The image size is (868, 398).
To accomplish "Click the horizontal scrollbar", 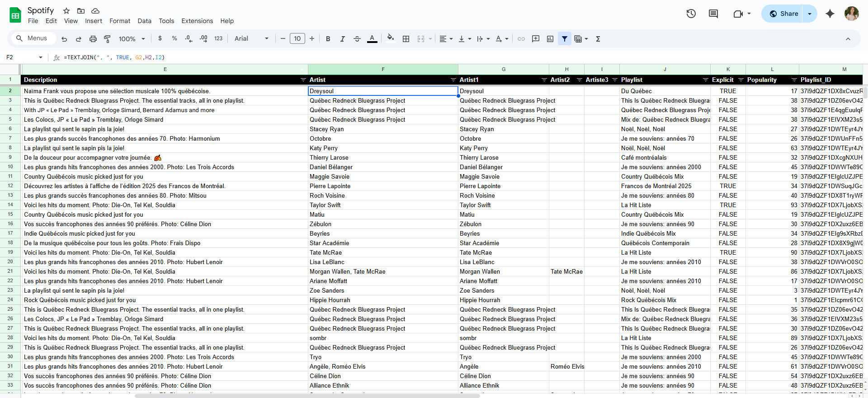I will (307, 396).
